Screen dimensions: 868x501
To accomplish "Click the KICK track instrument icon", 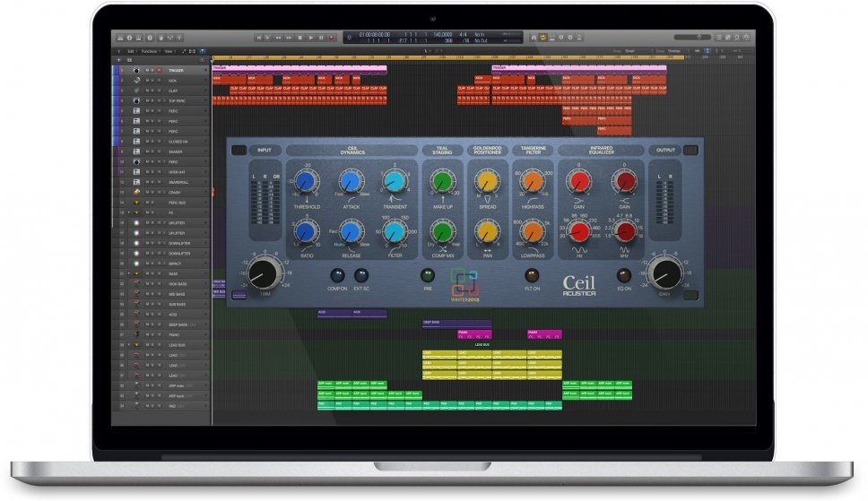I will (136, 80).
